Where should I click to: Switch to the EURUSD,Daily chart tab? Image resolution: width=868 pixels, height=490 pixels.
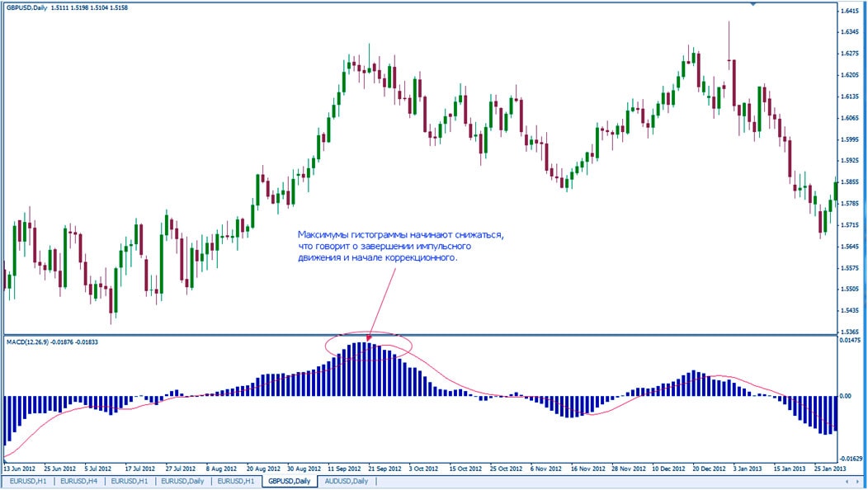click(x=183, y=481)
